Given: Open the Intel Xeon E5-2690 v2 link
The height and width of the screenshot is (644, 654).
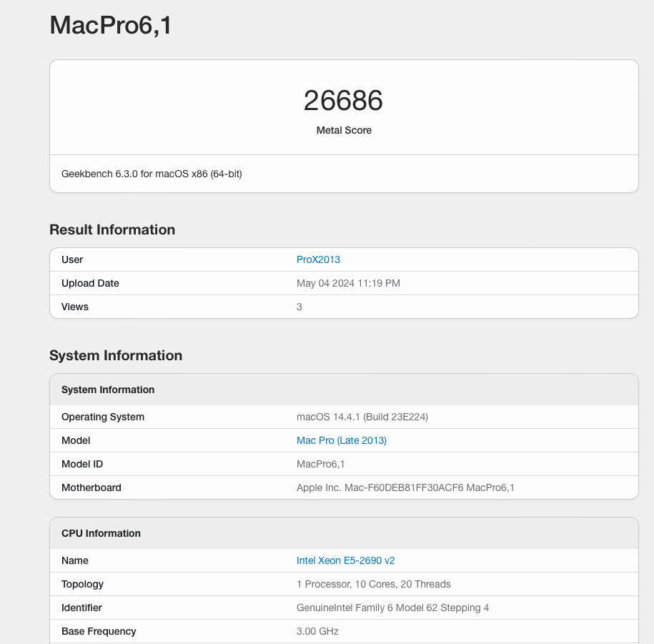Looking at the screenshot, I should coord(345,560).
